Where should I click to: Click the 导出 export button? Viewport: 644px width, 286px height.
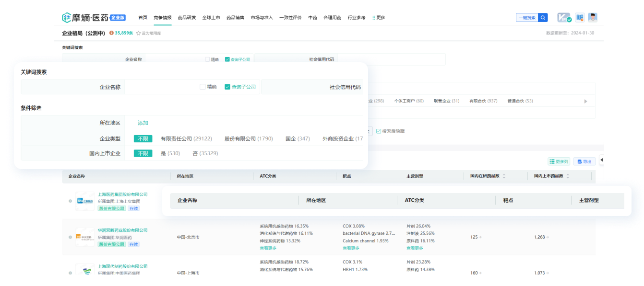(584, 161)
